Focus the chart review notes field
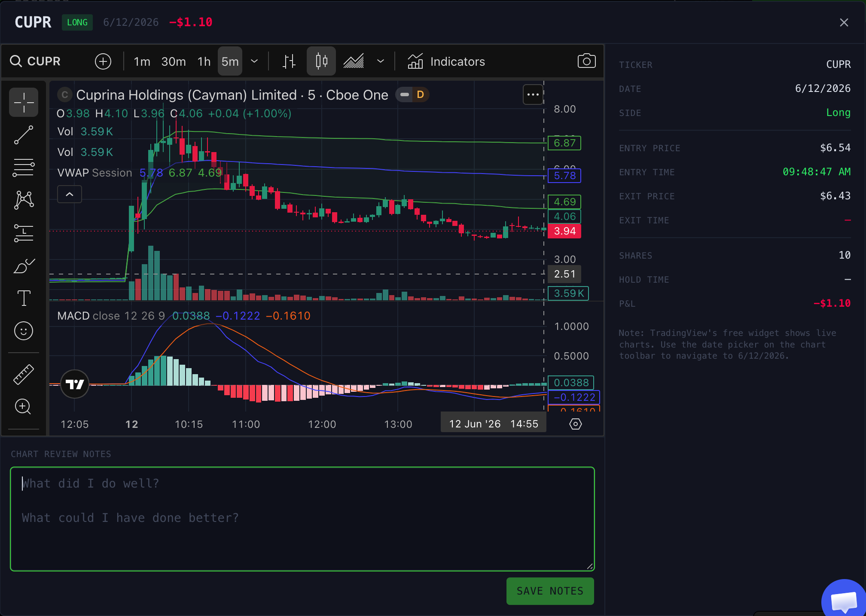Viewport: 866px width, 616px height. coord(302,519)
